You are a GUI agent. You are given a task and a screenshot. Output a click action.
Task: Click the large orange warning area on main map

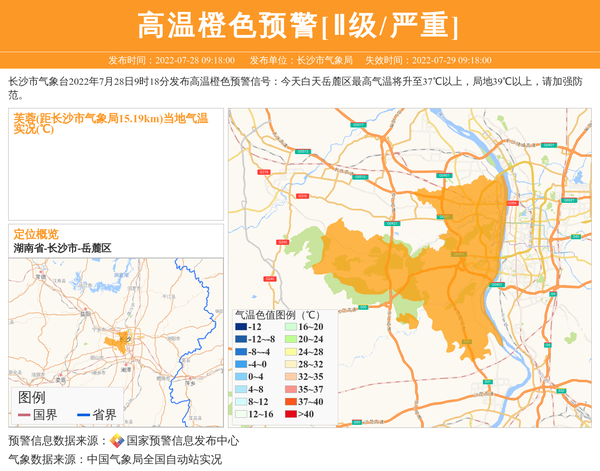[x=440, y=260]
